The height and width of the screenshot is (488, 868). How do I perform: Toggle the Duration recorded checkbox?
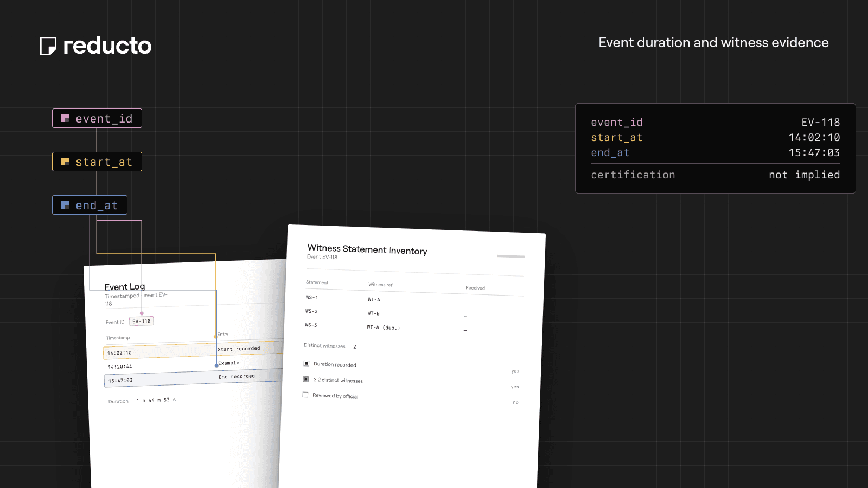[x=307, y=363]
